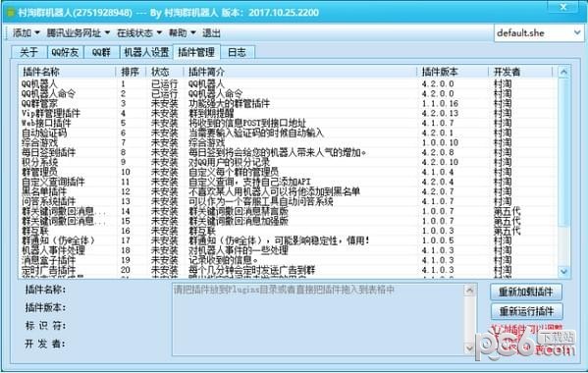Open the default.she combo box
Image resolution: width=588 pixels, height=373 pixels.
[x=539, y=33]
